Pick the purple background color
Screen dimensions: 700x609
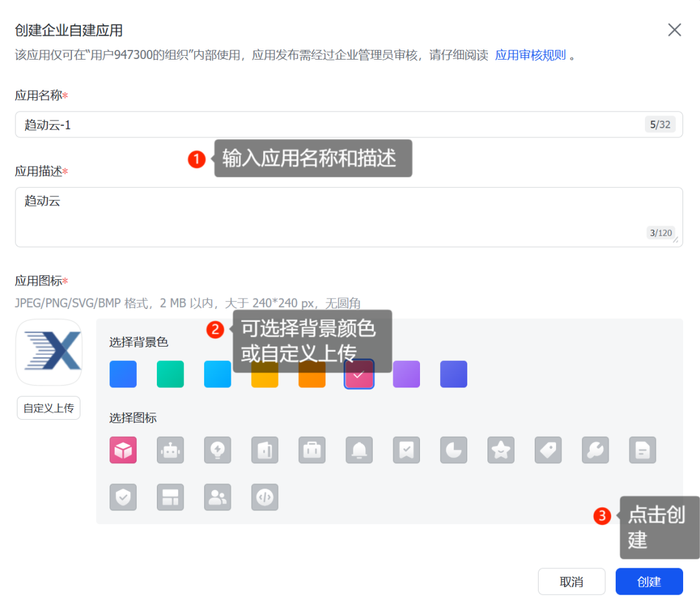pyautogui.click(x=406, y=374)
